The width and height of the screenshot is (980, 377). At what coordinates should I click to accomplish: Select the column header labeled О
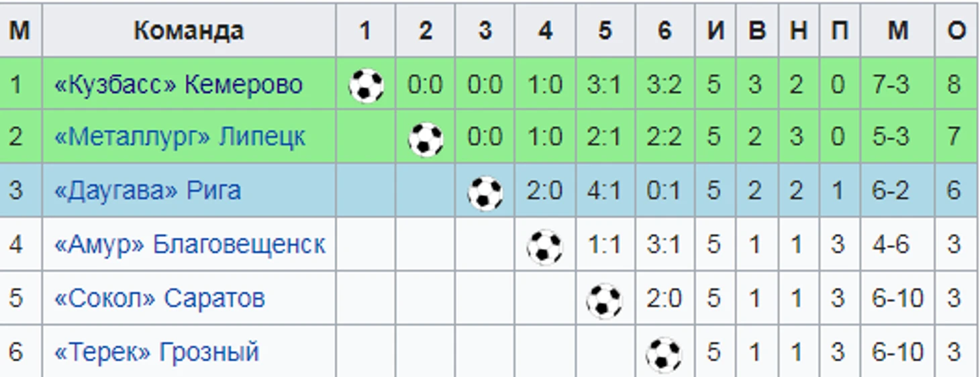click(x=957, y=30)
